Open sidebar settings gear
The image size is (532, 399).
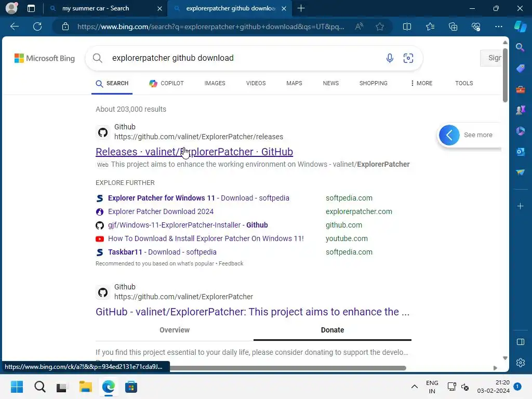click(520, 363)
